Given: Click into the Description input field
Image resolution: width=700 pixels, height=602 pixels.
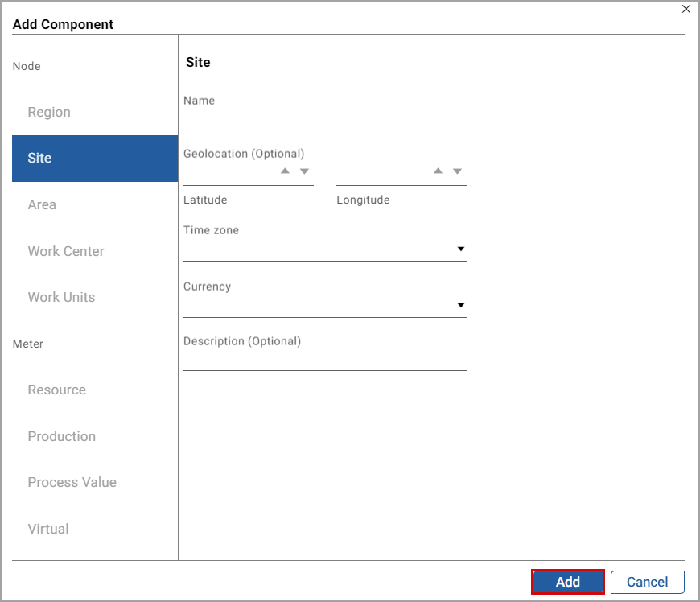Looking at the screenshot, I should (x=324, y=361).
